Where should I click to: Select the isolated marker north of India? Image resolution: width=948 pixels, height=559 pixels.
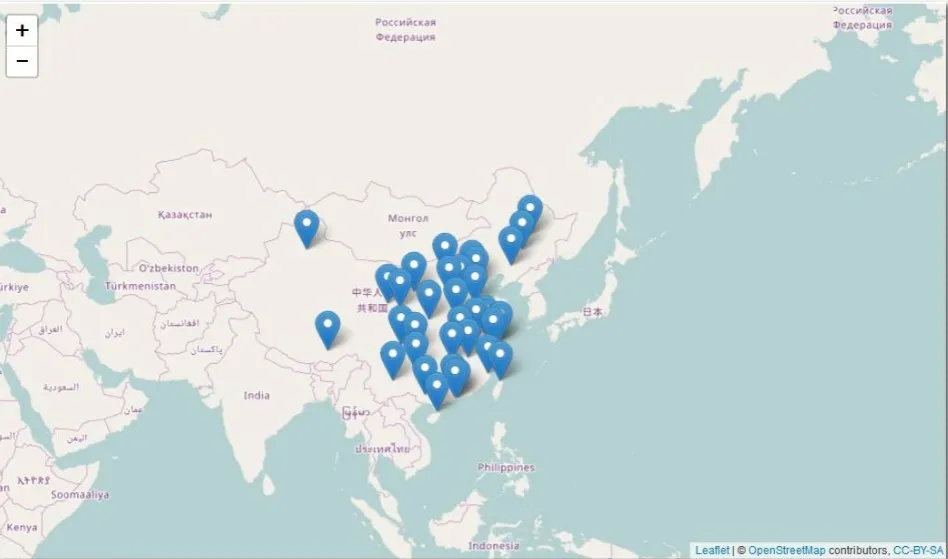327,328
